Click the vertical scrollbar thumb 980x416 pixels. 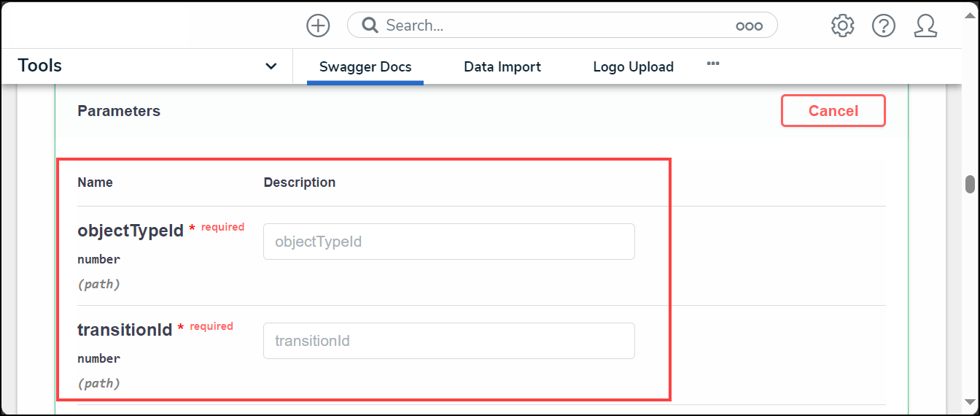coord(970,184)
